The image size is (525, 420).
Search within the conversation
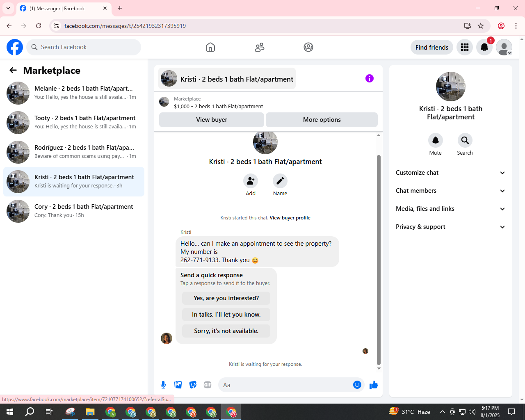(465, 140)
